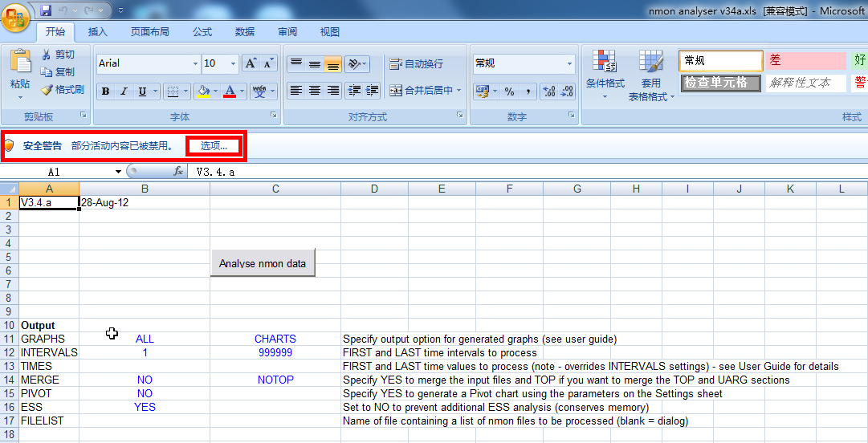The height and width of the screenshot is (443, 868).
Task: Apply red font color A
Action: coord(230,91)
